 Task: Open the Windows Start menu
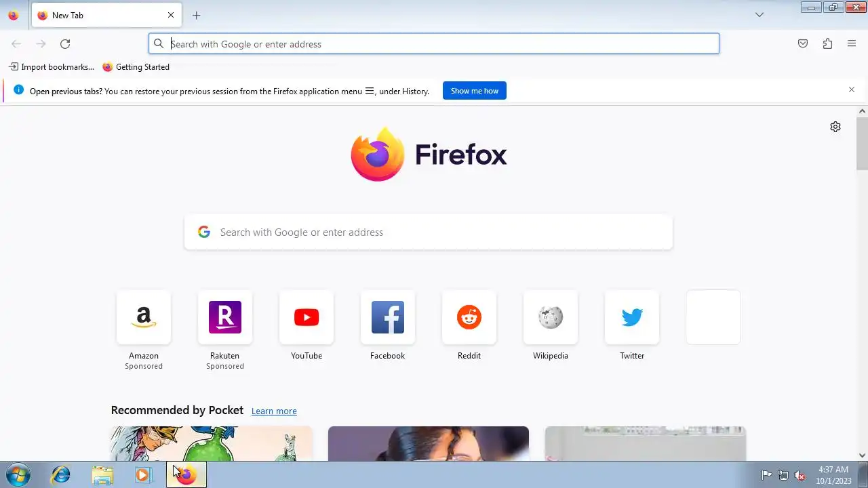17,475
